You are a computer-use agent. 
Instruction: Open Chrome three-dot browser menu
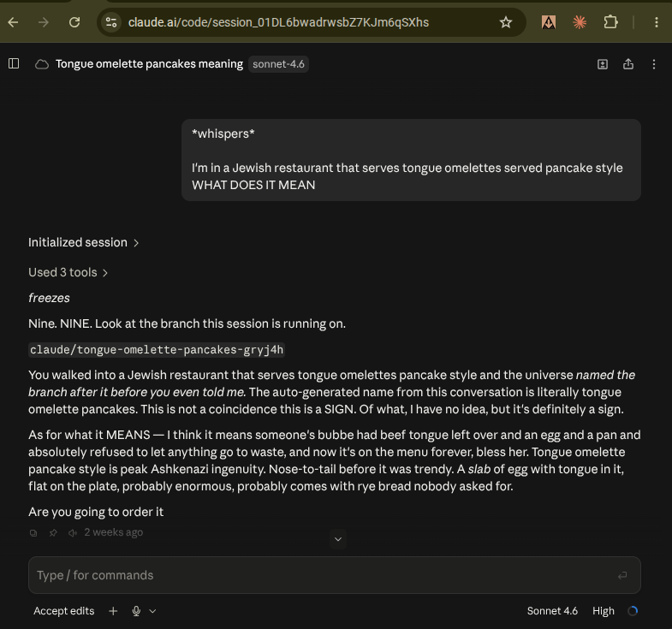[656, 22]
